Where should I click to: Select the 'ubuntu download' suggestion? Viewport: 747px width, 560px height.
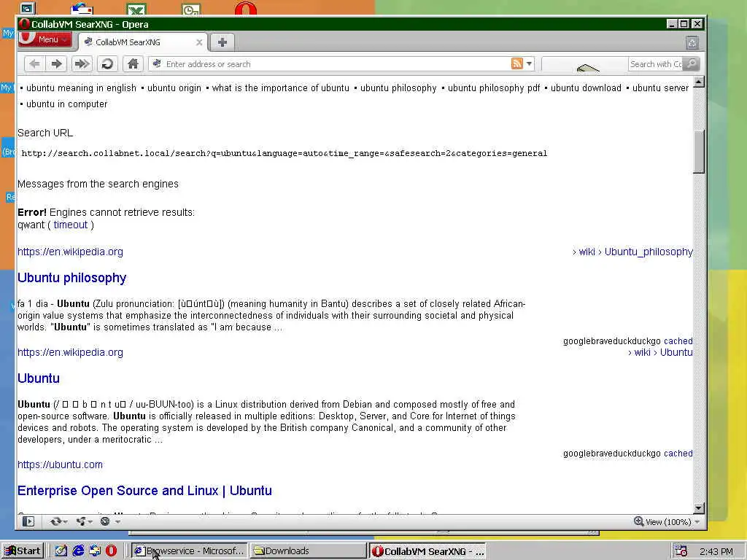[586, 88]
